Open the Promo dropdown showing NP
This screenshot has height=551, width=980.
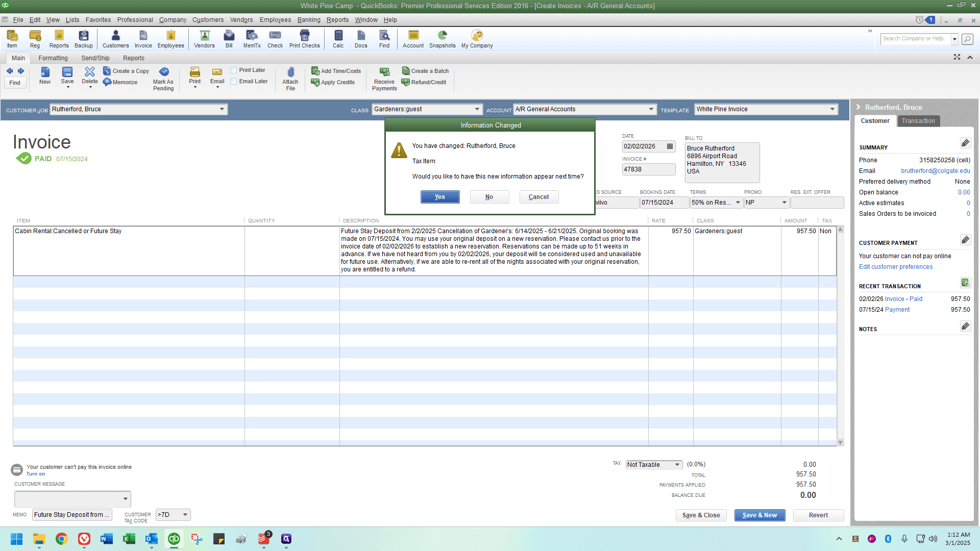[785, 203]
